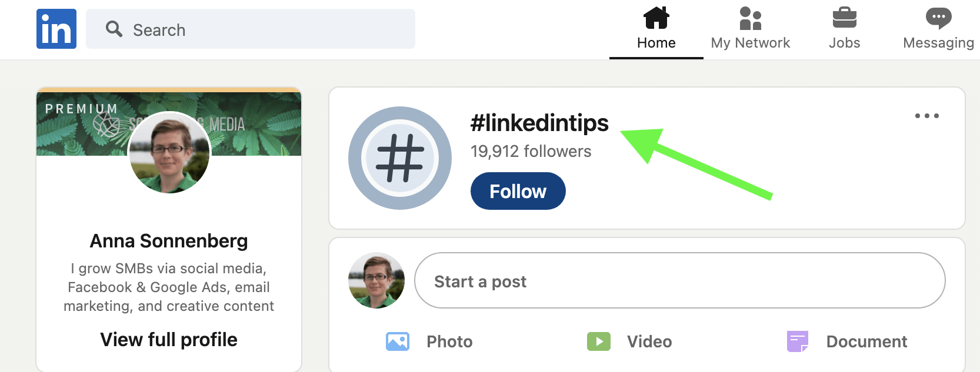This screenshot has width=980, height=372.
Task: Click the Start a post field
Action: point(679,281)
